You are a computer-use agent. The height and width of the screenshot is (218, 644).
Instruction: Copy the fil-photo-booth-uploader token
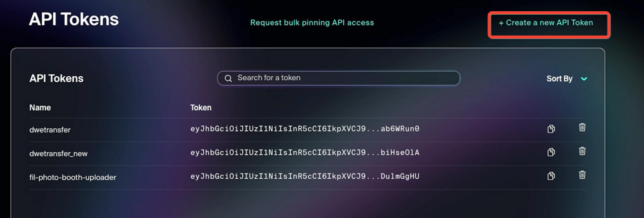click(x=551, y=176)
